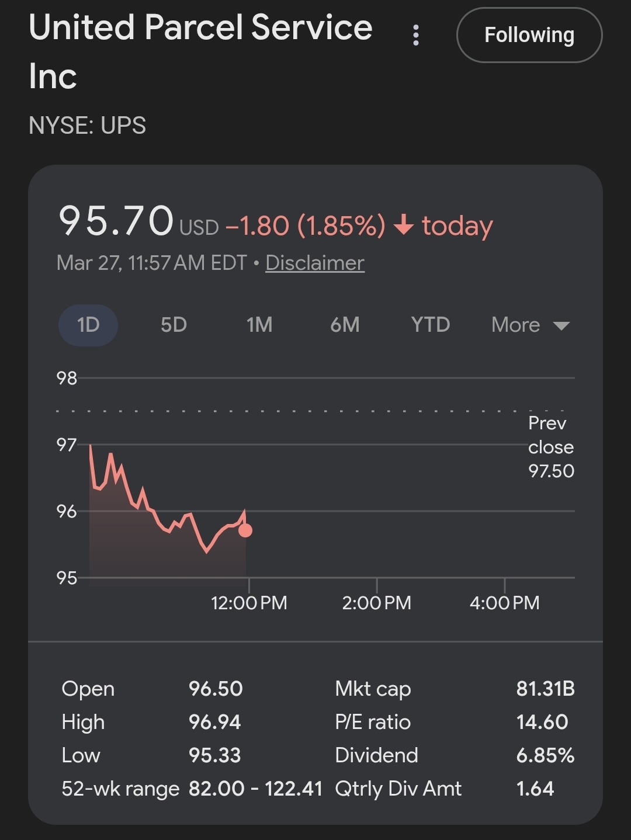
Task: Click the dropdown arrow beside More
Action: click(561, 326)
